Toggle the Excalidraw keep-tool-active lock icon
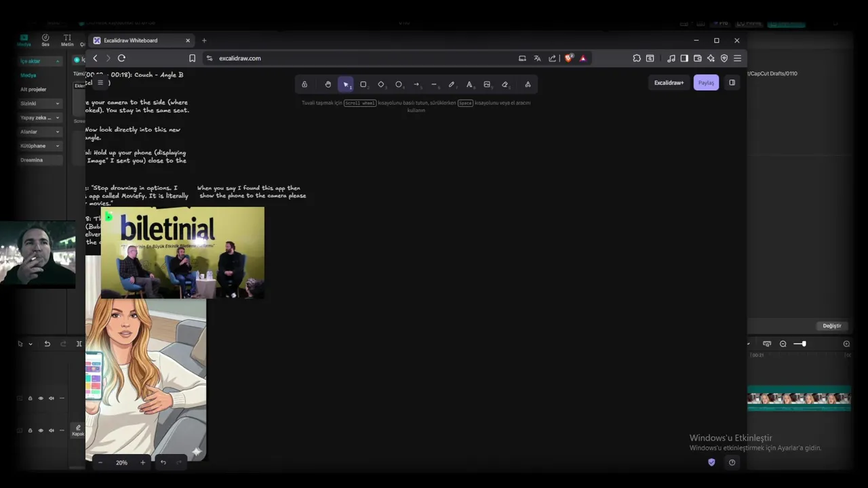868x488 pixels. [304, 84]
